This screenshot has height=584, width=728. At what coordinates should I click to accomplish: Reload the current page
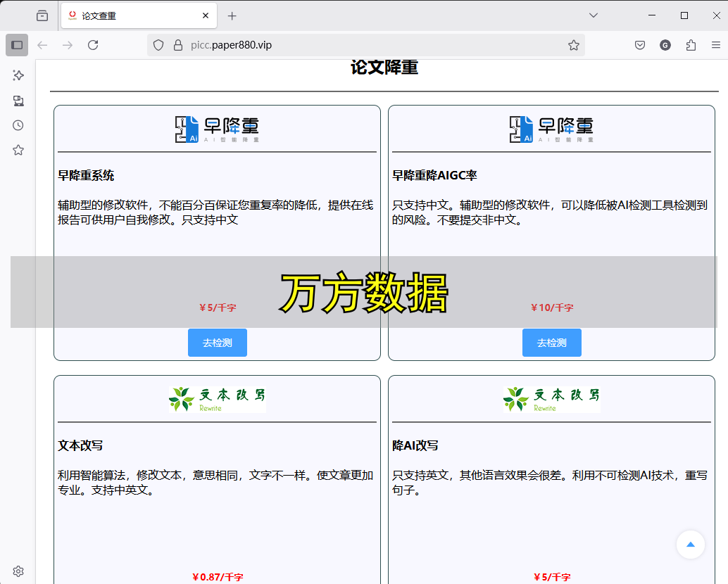93,45
